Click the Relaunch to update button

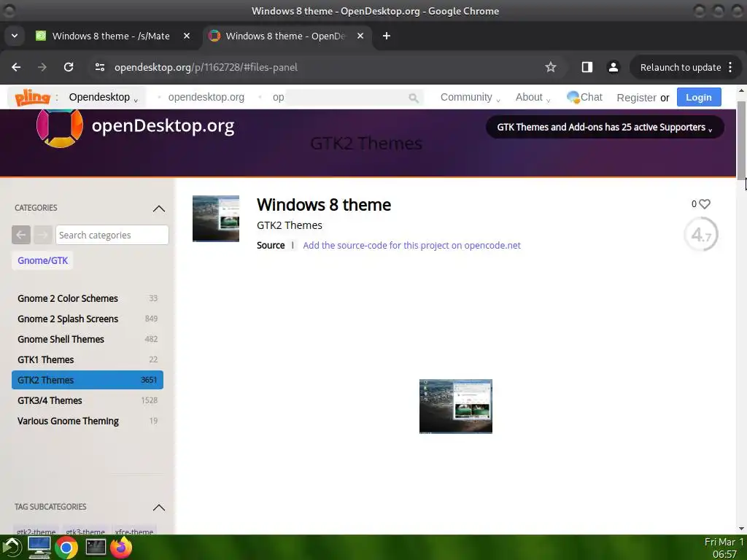coord(681,67)
